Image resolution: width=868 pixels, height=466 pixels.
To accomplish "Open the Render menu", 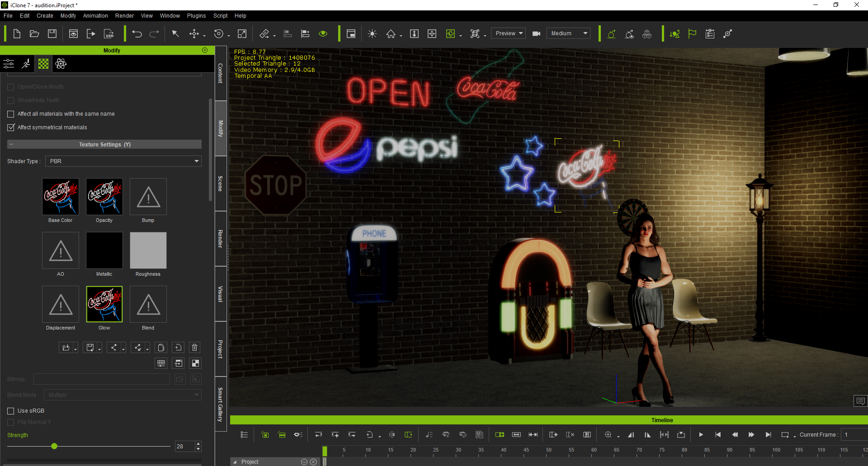I will pyautogui.click(x=124, y=16).
